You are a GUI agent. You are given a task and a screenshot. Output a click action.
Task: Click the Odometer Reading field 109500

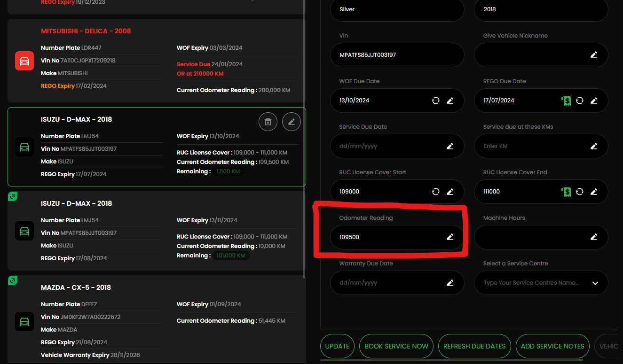pos(397,237)
